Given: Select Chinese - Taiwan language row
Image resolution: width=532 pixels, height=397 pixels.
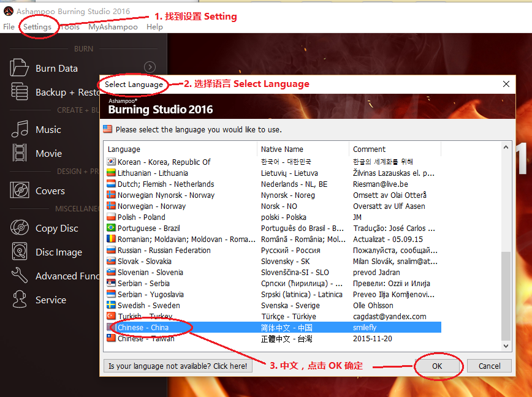Looking at the screenshot, I should (x=273, y=338).
